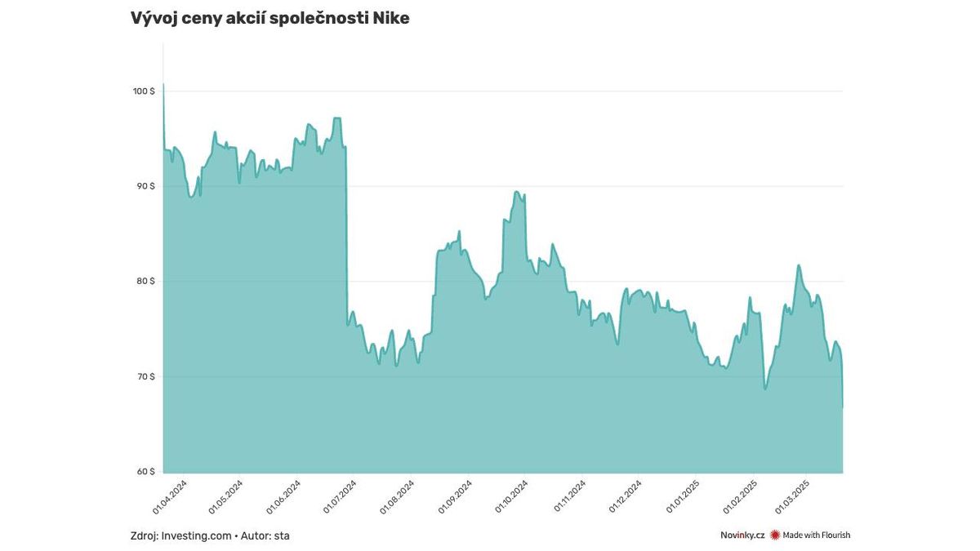Click the Flourish starburst logo icon
The height and width of the screenshot is (551, 980).
pyautogui.click(x=775, y=535)
